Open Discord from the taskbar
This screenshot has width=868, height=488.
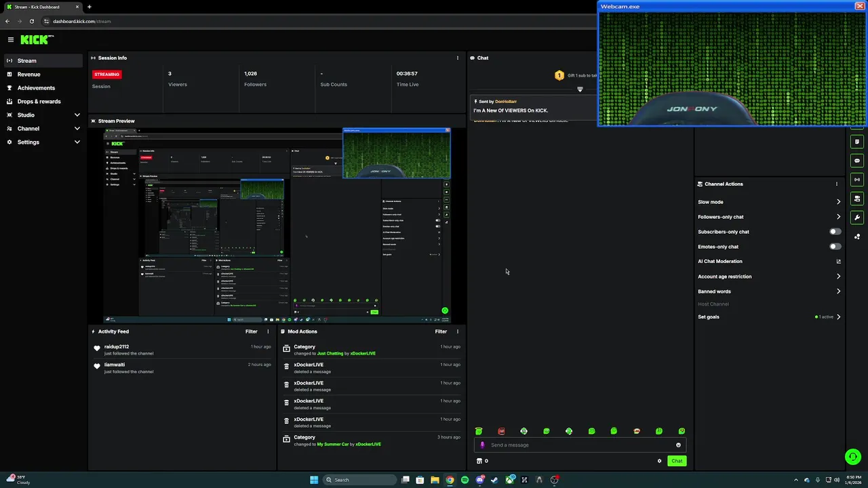tap(480, 480)
